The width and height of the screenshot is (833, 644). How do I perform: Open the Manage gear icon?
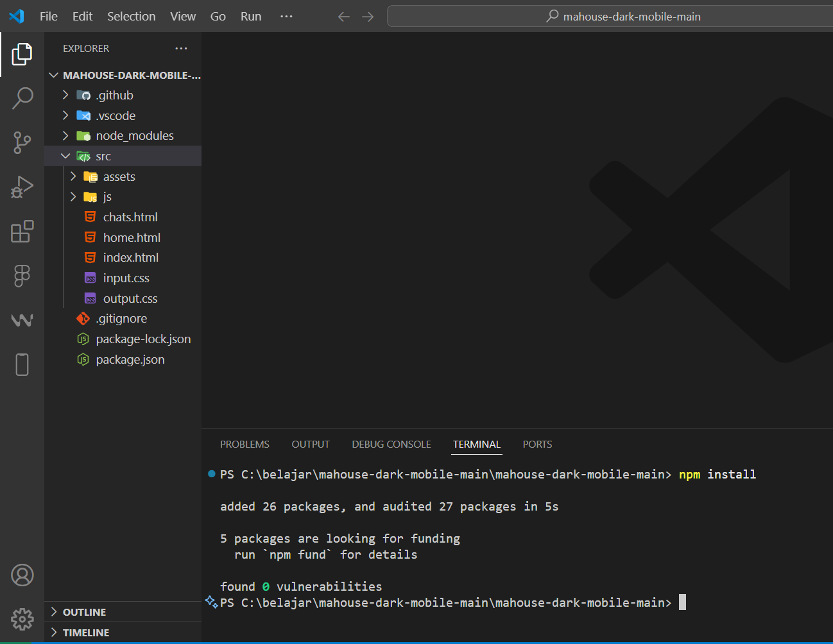pos(22,620)
